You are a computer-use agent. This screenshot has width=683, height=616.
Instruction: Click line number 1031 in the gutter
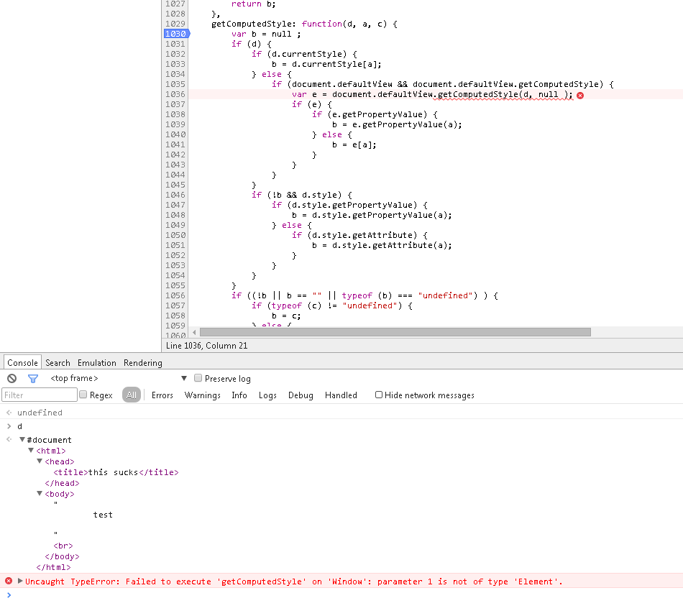175,44
